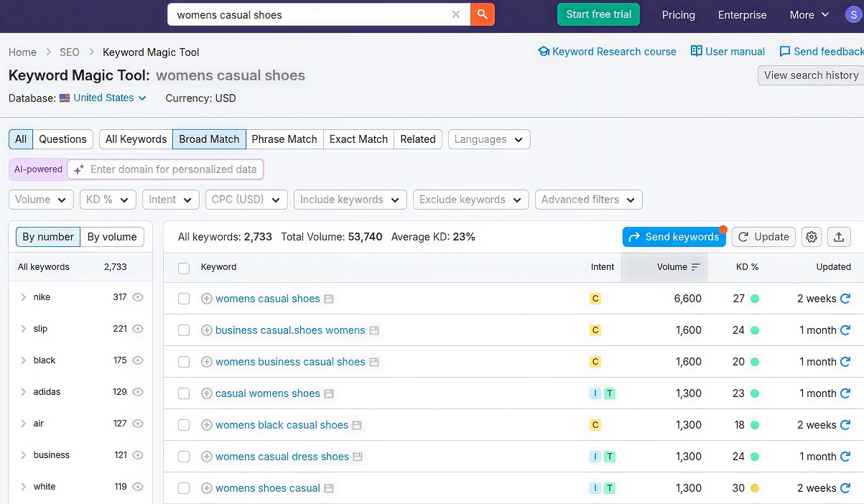Viewport: 864px width, 504px height.
Task: Switch groups to By volume
Action: pos(112,237)
